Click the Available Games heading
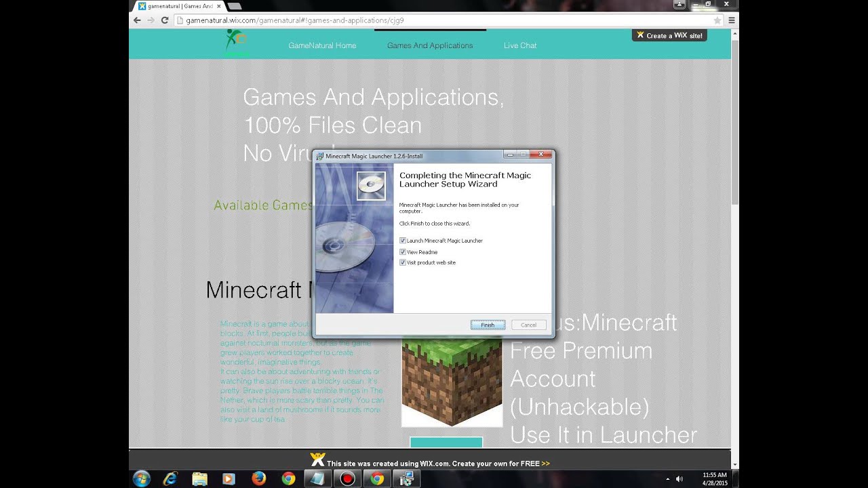Viewport: 868px width, 488px height. 263,205
